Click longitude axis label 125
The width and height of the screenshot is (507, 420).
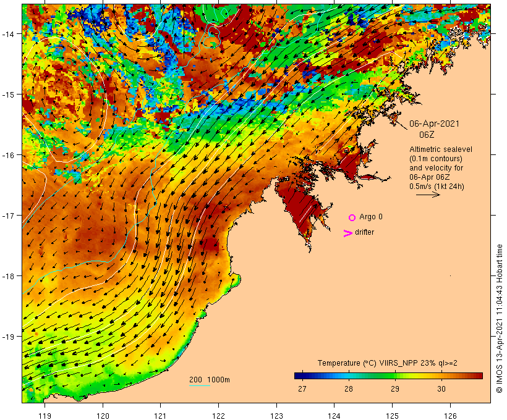(392, 416)
